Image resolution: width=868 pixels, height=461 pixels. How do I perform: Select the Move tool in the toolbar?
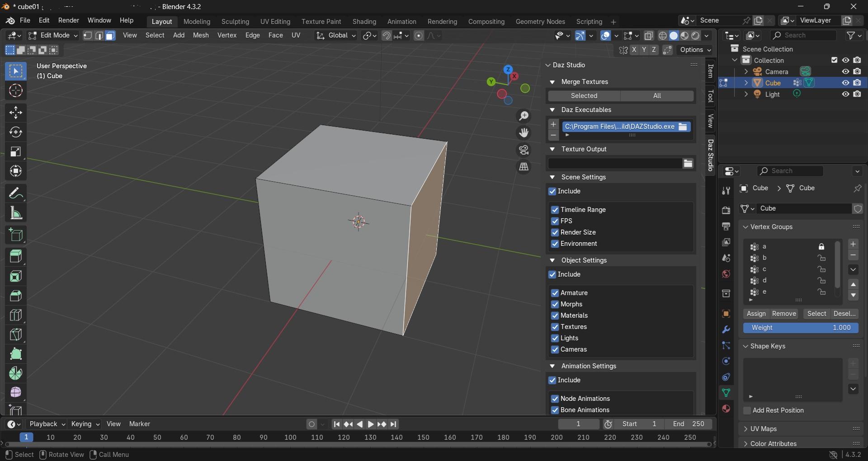[x=16, y=113]
